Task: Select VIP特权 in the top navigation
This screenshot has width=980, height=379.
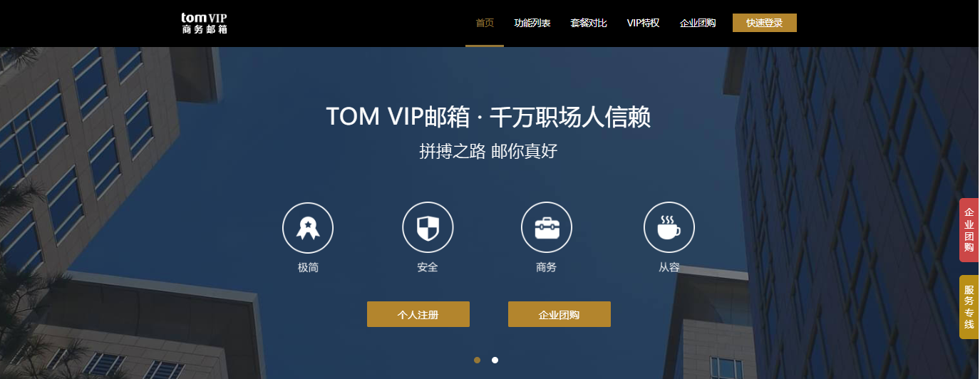Action: [x=644, y=23]
